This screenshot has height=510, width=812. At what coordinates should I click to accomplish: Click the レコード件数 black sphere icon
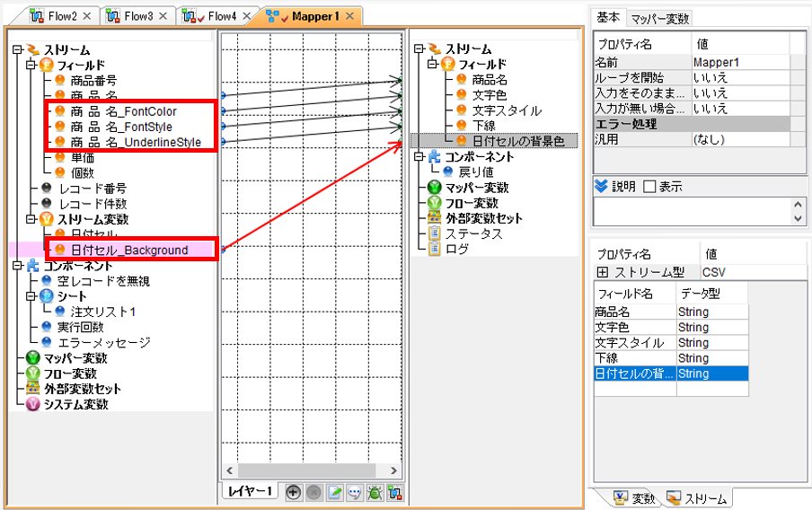[x=47, y=204]
